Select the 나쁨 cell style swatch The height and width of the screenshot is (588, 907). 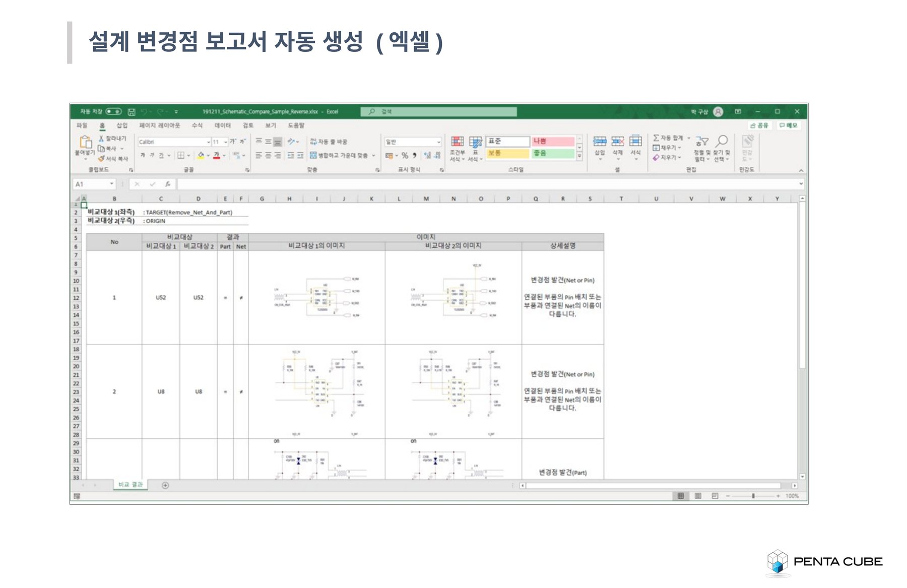click(x=553, y=141)
